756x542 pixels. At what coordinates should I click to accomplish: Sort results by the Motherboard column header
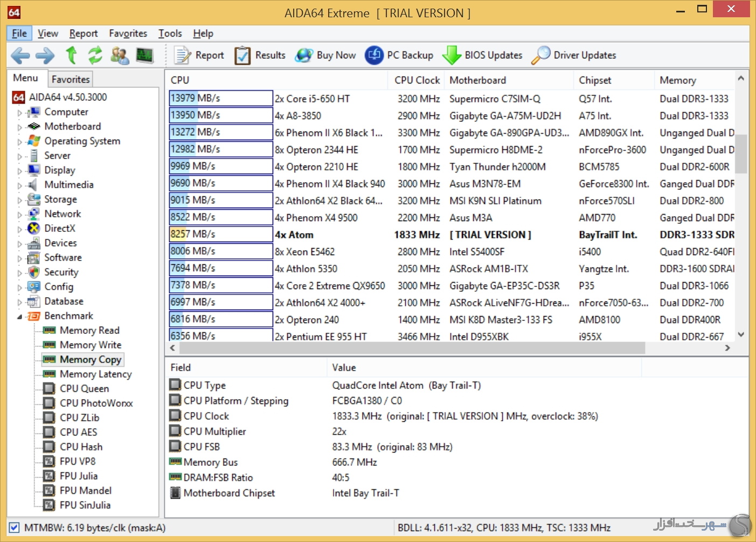[509, 80]
